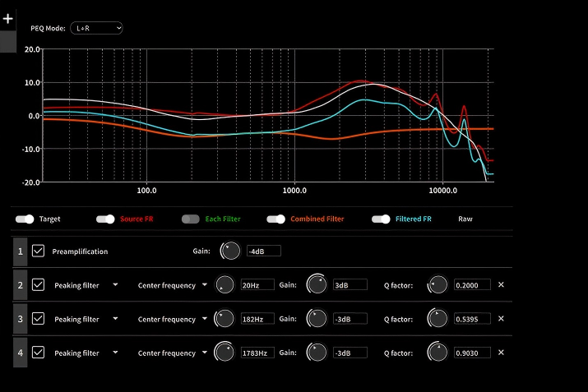Disable the Source FR curve toggle
588x392 pixels.
[105, 219]
